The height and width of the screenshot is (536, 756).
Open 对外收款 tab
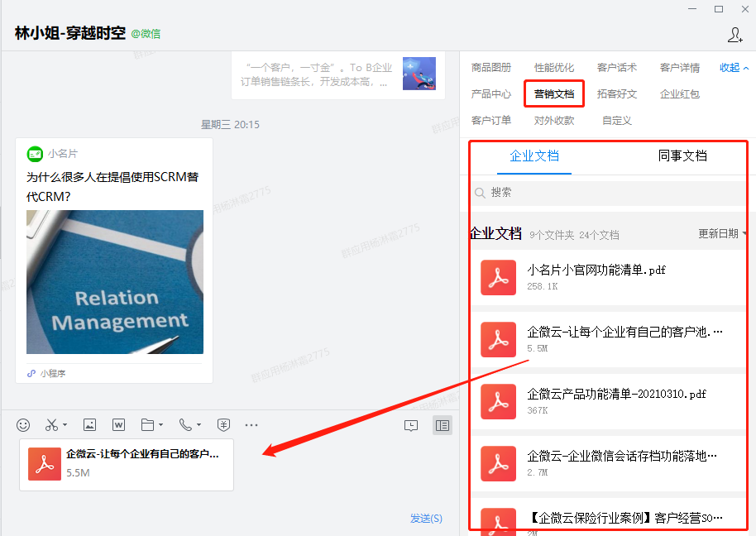pyautogui.click(x=554, y=121)
